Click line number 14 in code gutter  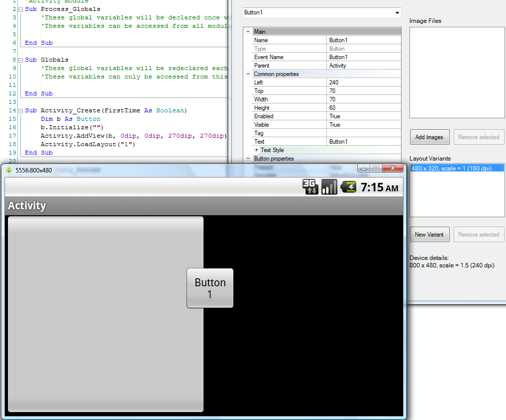[x=12, y=110]
